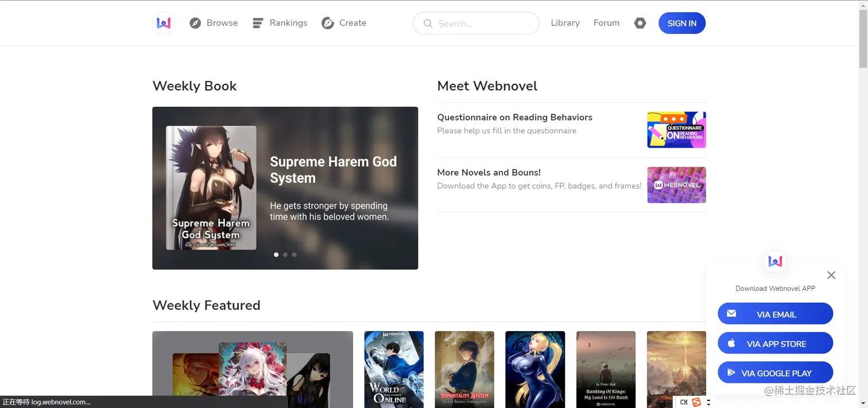The width and height of the screenshot is (868, 408).
Task: Open the World Online book cover
Action: click(x=394, y=369)
